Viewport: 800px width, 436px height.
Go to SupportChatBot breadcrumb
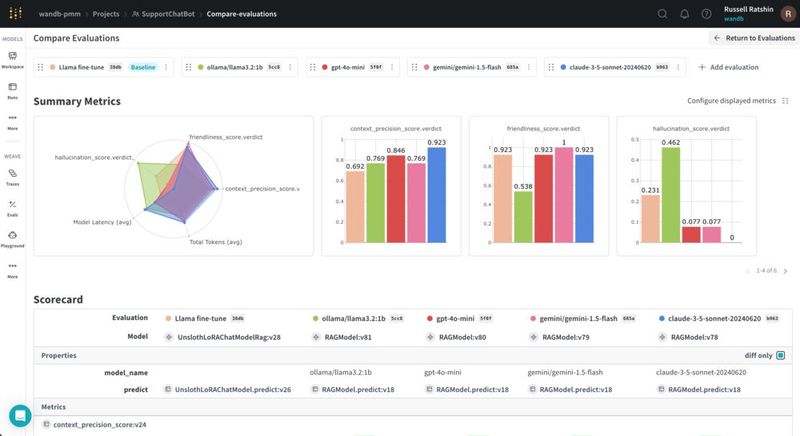[163, 14]
